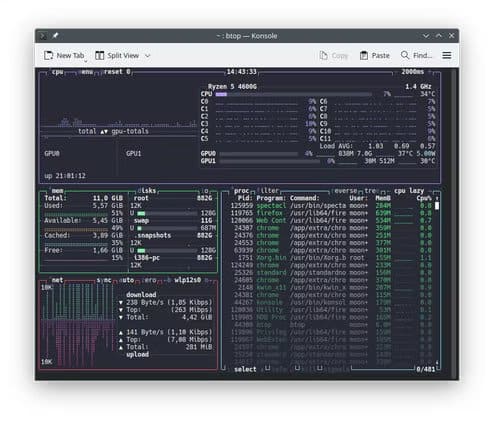Image resolution: width=494 pixels, height=422 pixels.
Task: Select the firefox process row 119765
Action: (x=331, y=213)
